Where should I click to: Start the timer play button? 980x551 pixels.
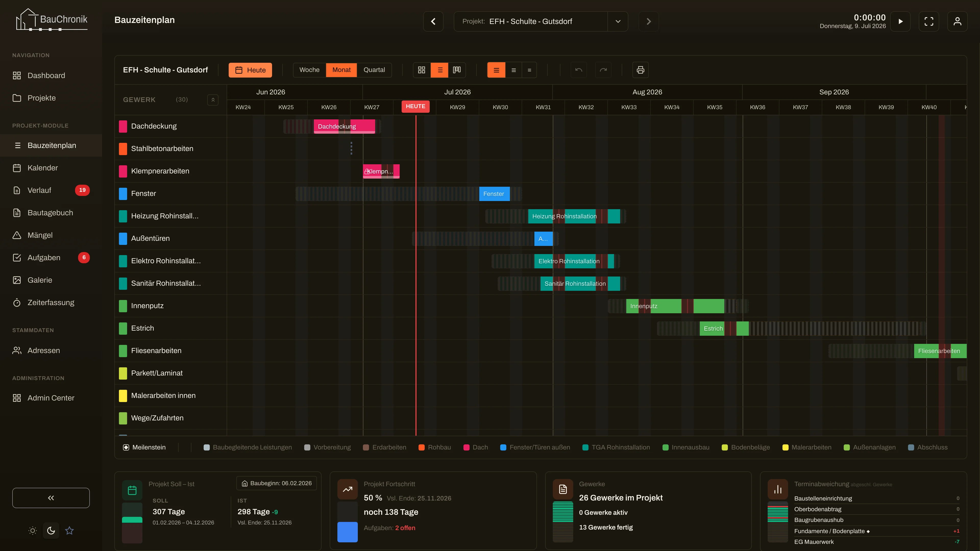point(900,21)
